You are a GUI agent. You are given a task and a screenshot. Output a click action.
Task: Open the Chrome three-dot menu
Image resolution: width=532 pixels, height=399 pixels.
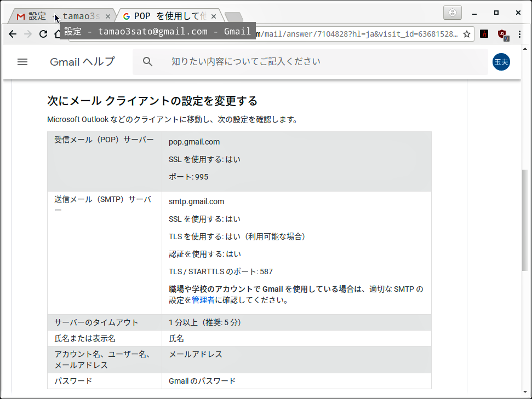coord(519,34)
